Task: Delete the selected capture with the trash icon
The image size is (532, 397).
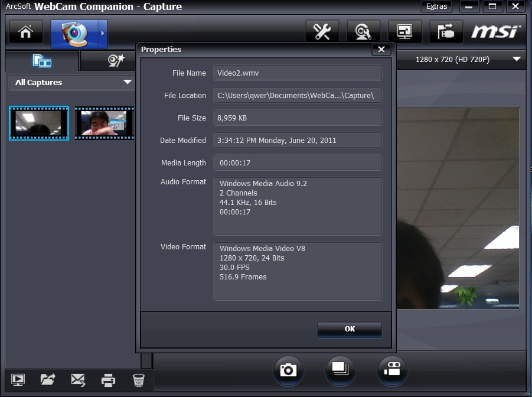Action: (x=138, y=380)
